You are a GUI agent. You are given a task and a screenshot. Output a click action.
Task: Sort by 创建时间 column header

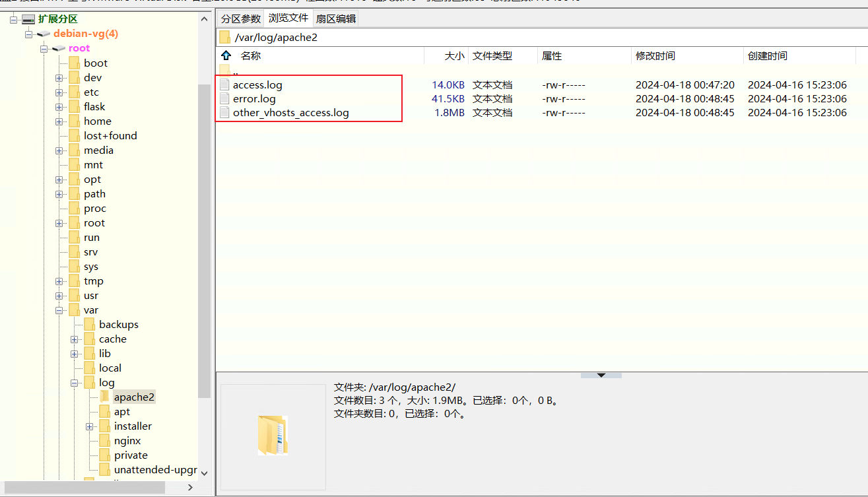[768, 56]
